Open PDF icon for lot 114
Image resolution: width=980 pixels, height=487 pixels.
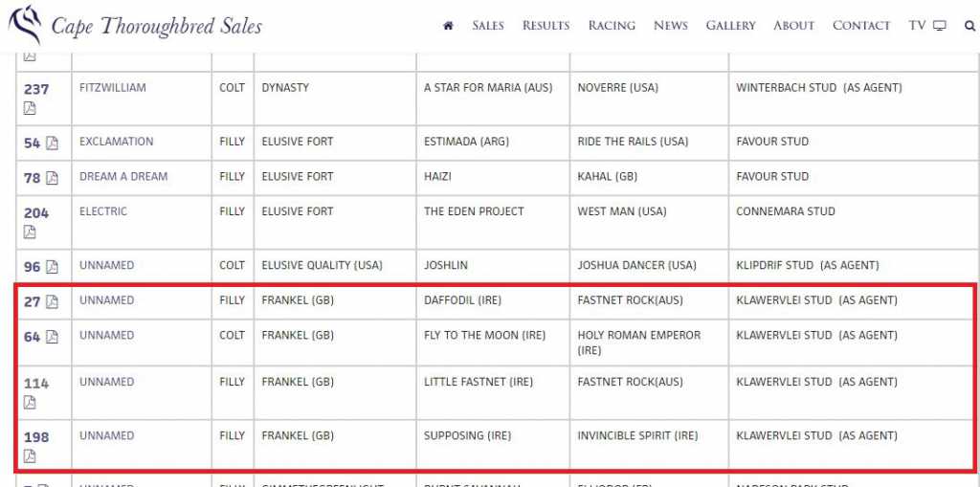click(x=30, y=402)
